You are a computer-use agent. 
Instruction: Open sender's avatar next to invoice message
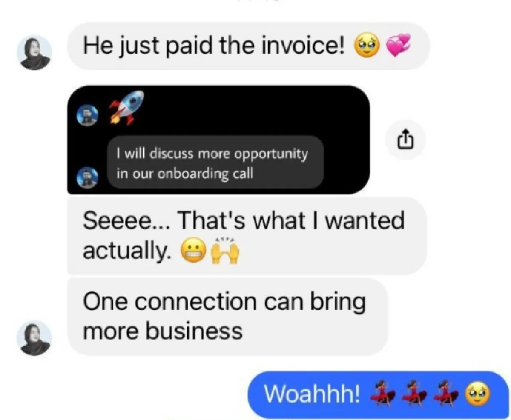click(34, 52)
